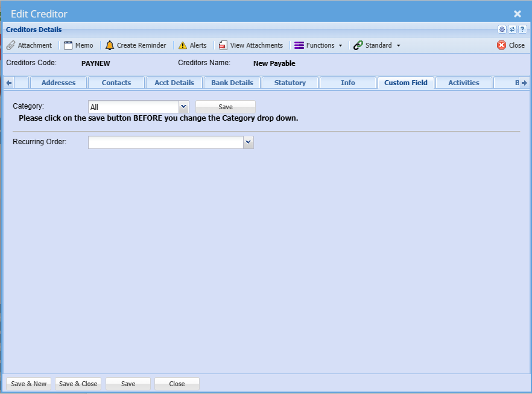Open the Standard dropdown menu
This screenshot has height=394, width=532.
coord(377,45)
